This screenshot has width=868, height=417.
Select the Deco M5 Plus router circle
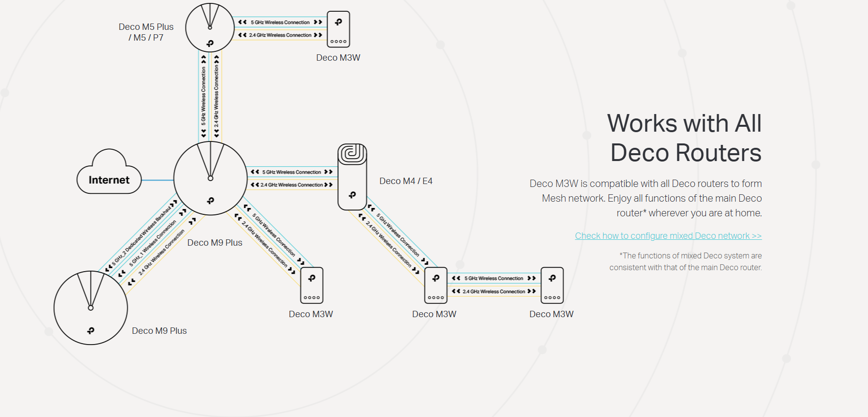[x=210, y=27]
